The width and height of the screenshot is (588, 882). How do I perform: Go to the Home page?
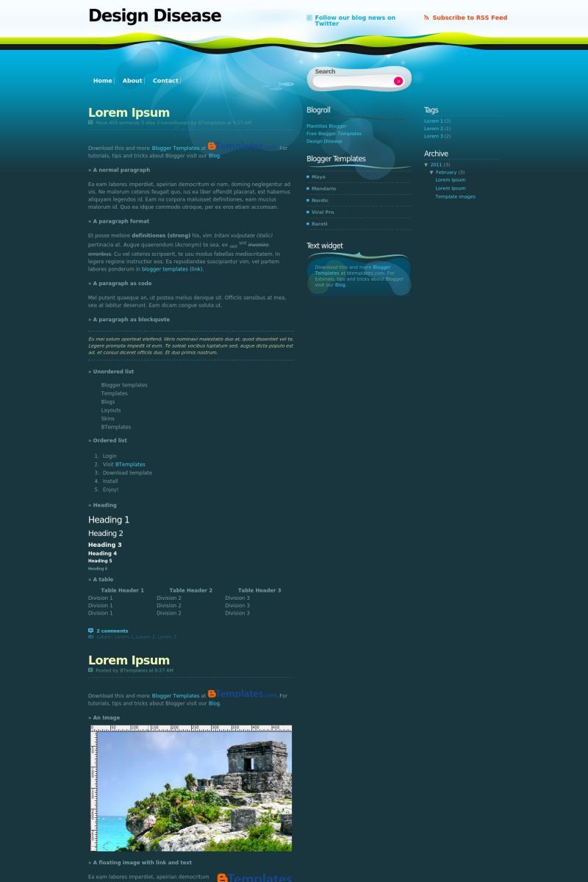click(x=103, y=81)
